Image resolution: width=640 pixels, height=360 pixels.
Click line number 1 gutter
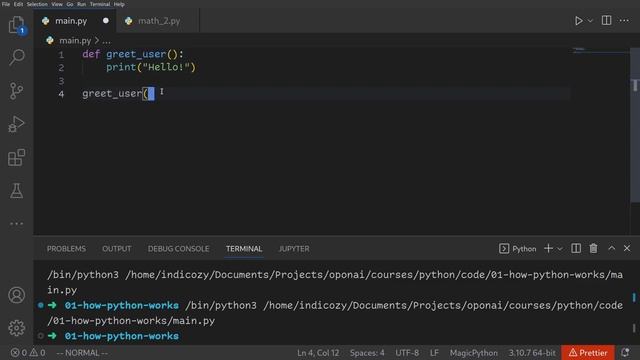point(61,55)
